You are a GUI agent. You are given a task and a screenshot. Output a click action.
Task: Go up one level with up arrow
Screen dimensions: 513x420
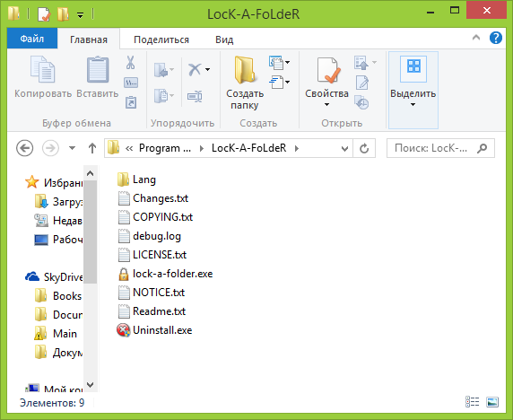pos(92,148)
